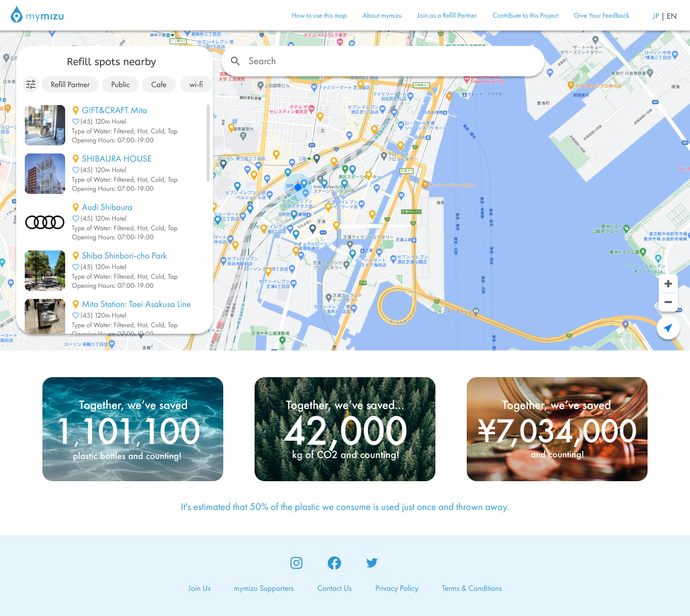Screen dimensions: 690x616
Task: Select the EN language option
Action: (671, 16)
